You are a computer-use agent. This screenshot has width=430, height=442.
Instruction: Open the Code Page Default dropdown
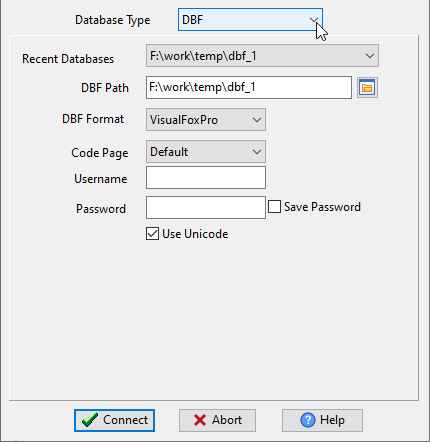click(206, 152)
